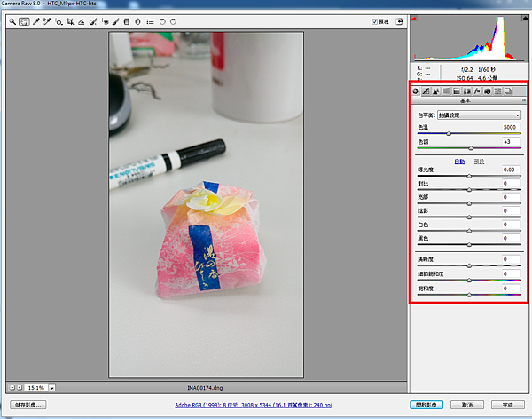Viewport: 532px width, 419px height.
Task: Click the 取消 cancel button
Action: [x=467, y=405]
